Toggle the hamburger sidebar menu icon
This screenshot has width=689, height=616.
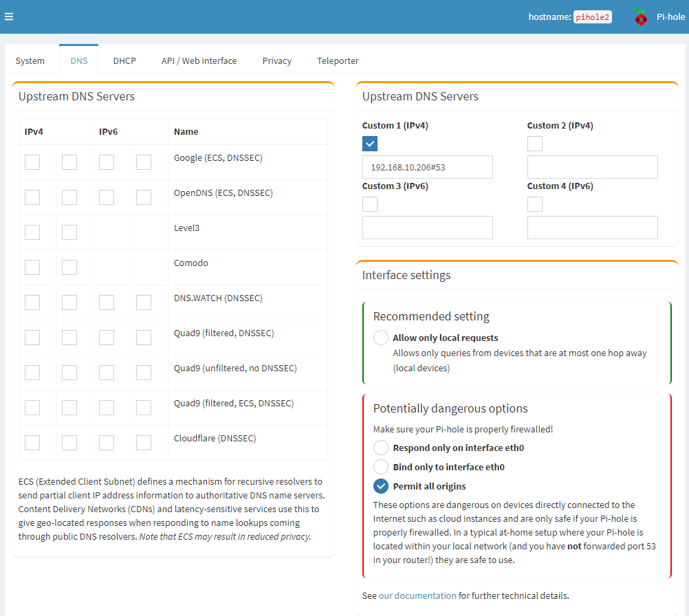[x=9, y=16]
